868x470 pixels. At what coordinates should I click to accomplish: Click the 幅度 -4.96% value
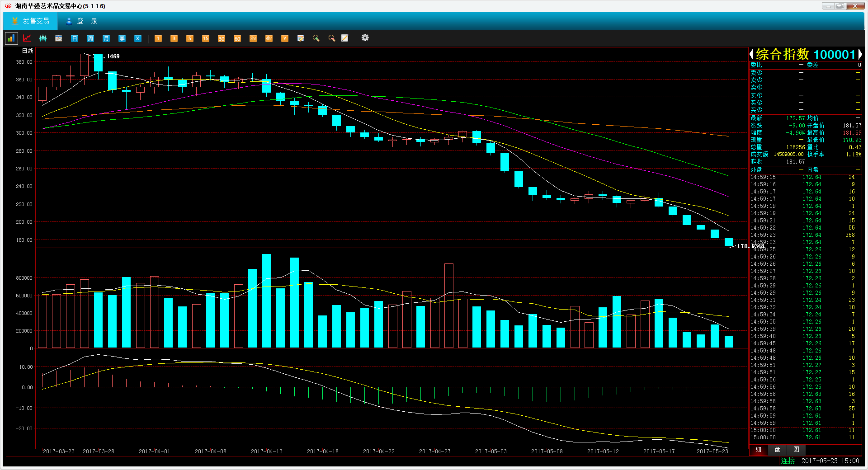pyautogui.click(x=795, y=133)
